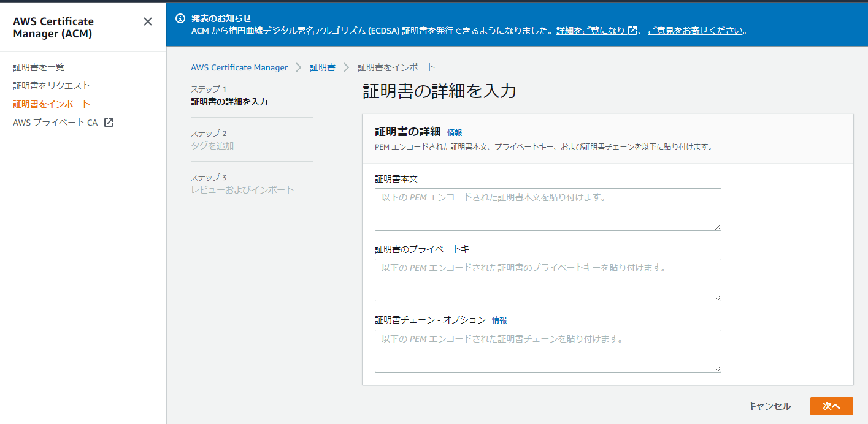Click resize handle of 証明書本文 text area
868x424 pixels.
click(717, 227)
